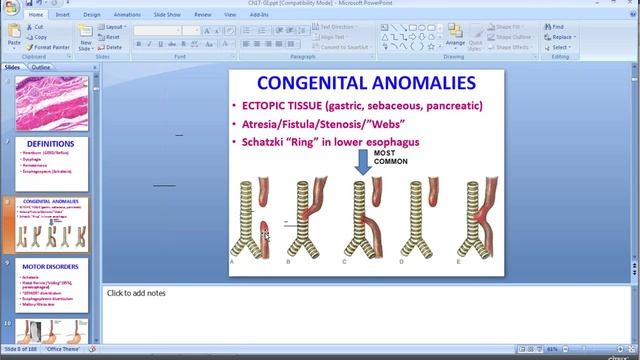Image resolution: width=640 pixels, height=360 pixels.
Task: Click the Help question mark icon
Action: (634, 14)
